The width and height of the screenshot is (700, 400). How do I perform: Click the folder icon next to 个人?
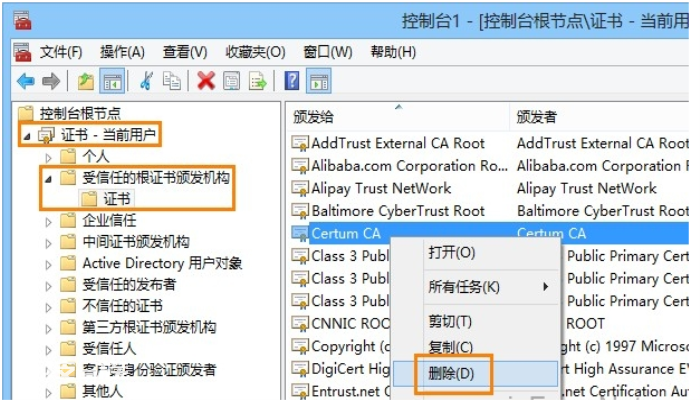68,156
